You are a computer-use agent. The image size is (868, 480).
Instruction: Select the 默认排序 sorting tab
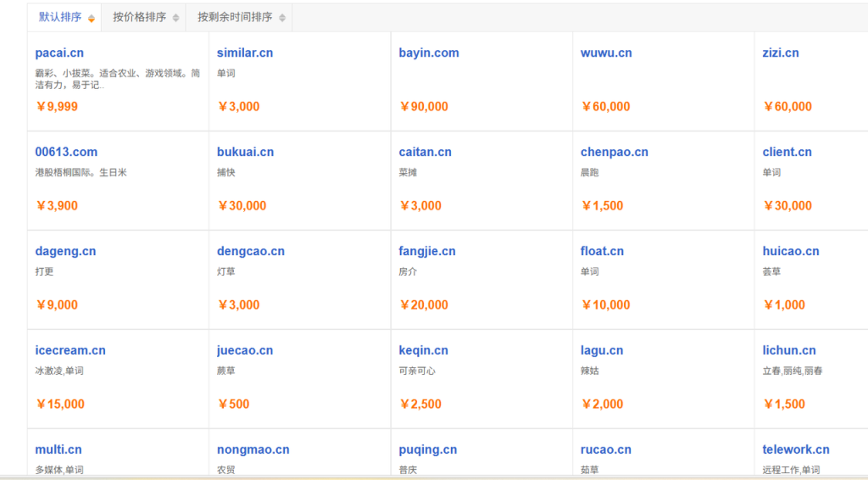pos(60,17)
